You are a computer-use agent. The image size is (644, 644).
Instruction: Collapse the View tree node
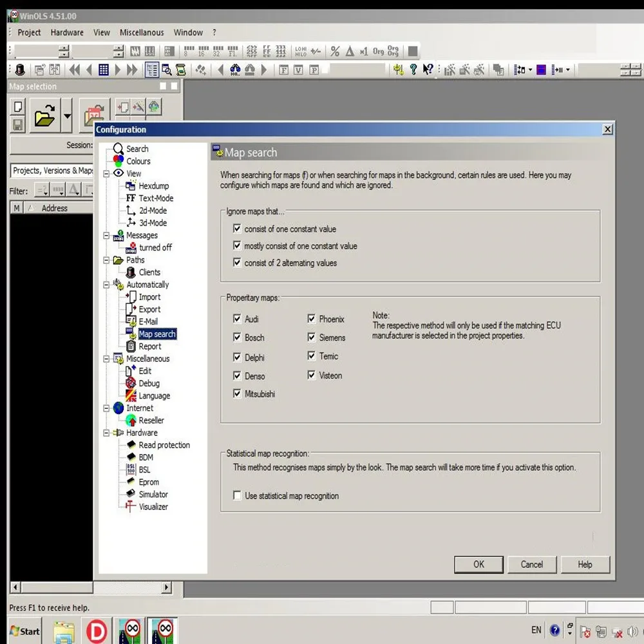pos(107,174)
